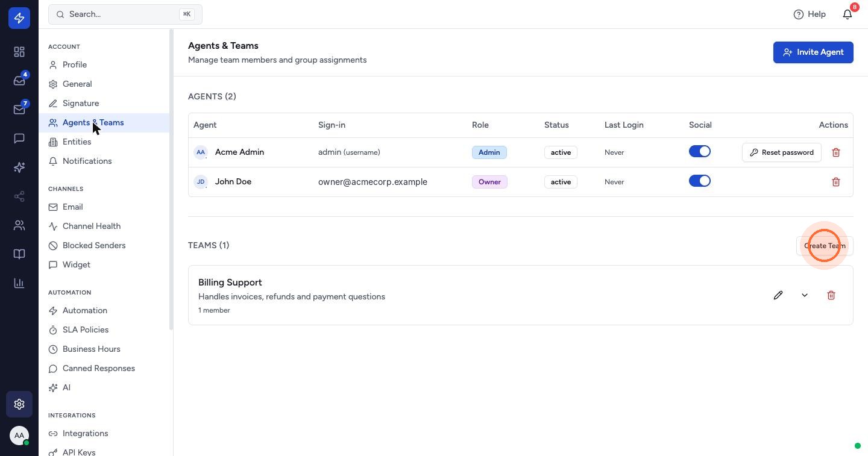
Task: Click Reset password for Acme Admin
Action: (782, 152)
